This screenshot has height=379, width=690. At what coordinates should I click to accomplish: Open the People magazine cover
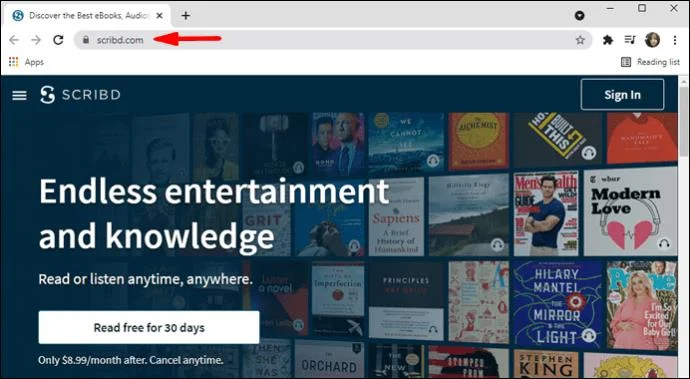coord(642,305)
